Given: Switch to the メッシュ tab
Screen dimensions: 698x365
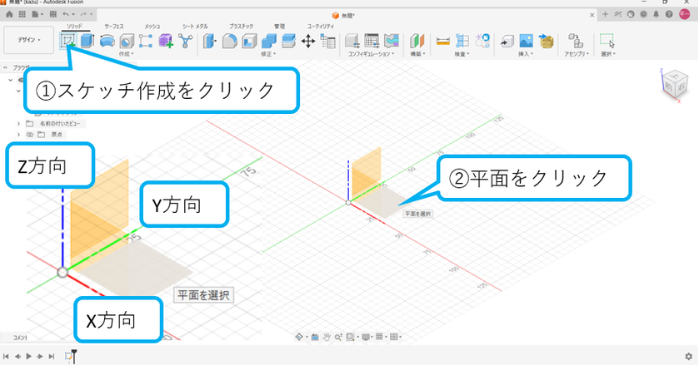Looking at the screenshot, I should tap(152, 26).
